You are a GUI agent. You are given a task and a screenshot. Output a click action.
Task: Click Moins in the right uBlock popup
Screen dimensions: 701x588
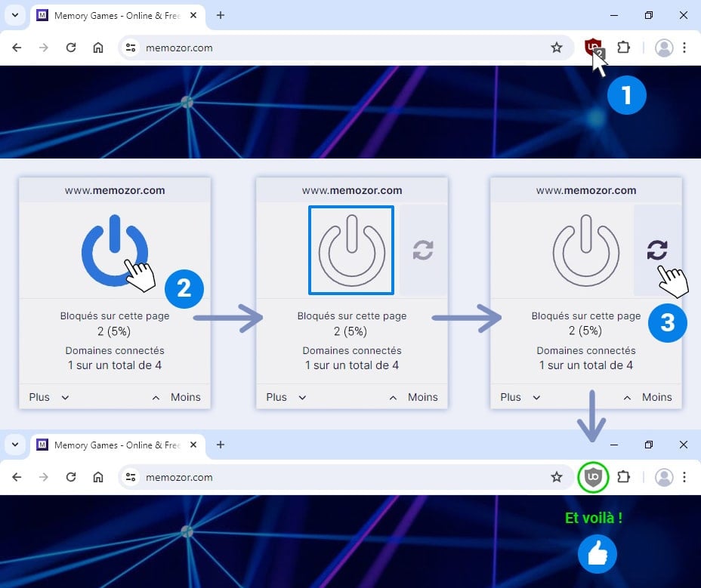[x=656, y=397]
